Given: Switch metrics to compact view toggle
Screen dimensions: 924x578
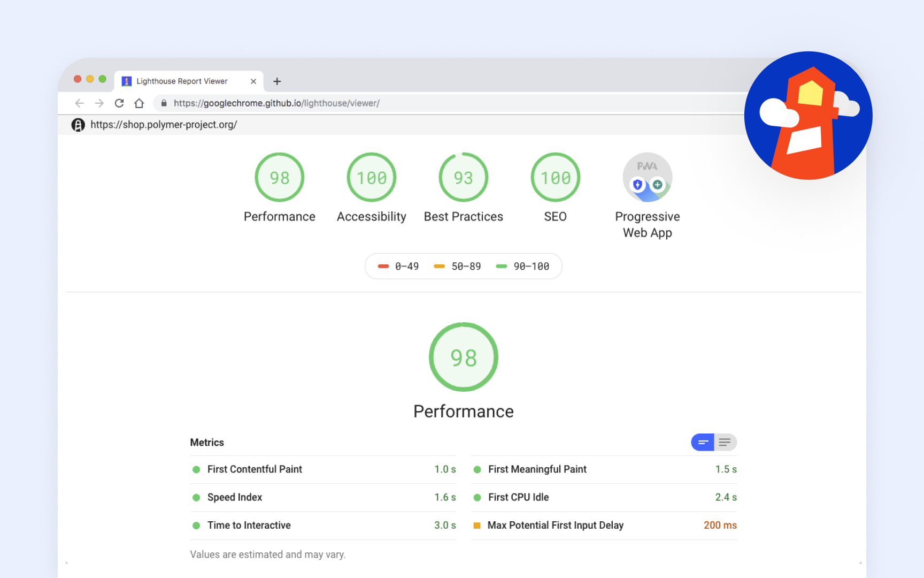Looking at the screenshot, I should coord(703,442).
